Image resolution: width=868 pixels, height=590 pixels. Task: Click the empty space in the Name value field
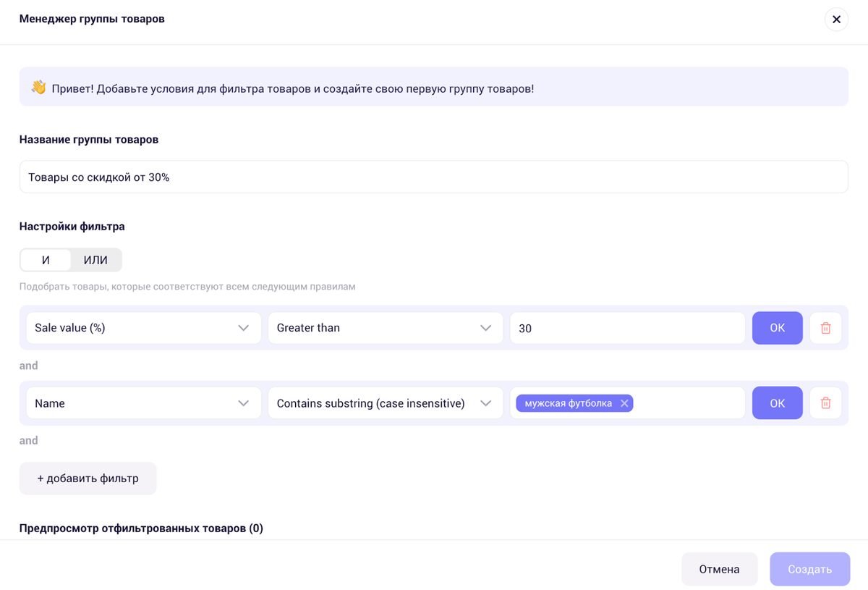point(687,403)
